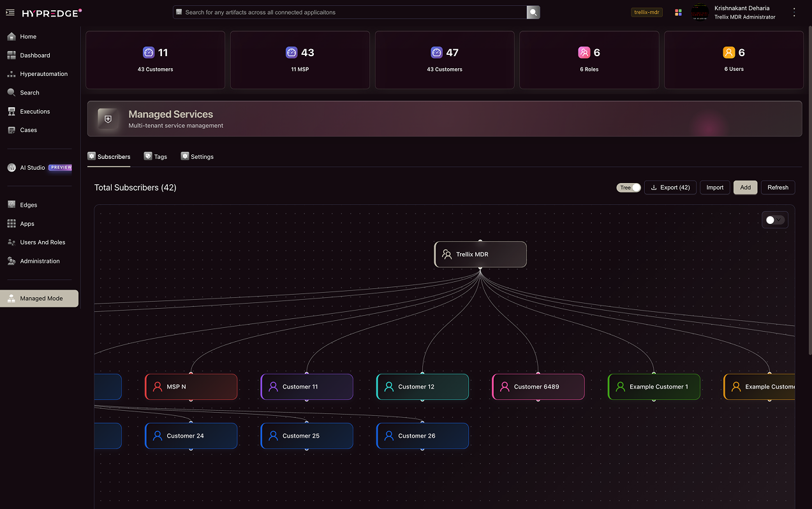Click inside the artifact search field
Viewport: 812px width, 509px height.
(351, 11)
